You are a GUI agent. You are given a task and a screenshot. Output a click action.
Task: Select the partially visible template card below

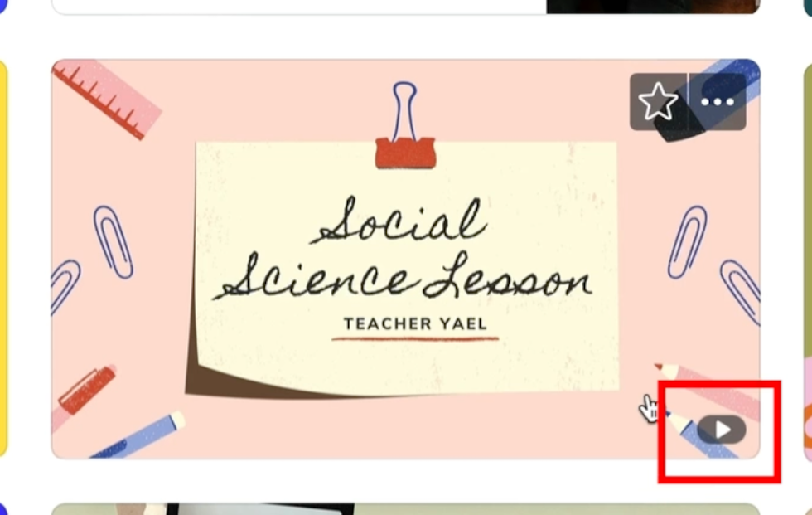[405, 509]
